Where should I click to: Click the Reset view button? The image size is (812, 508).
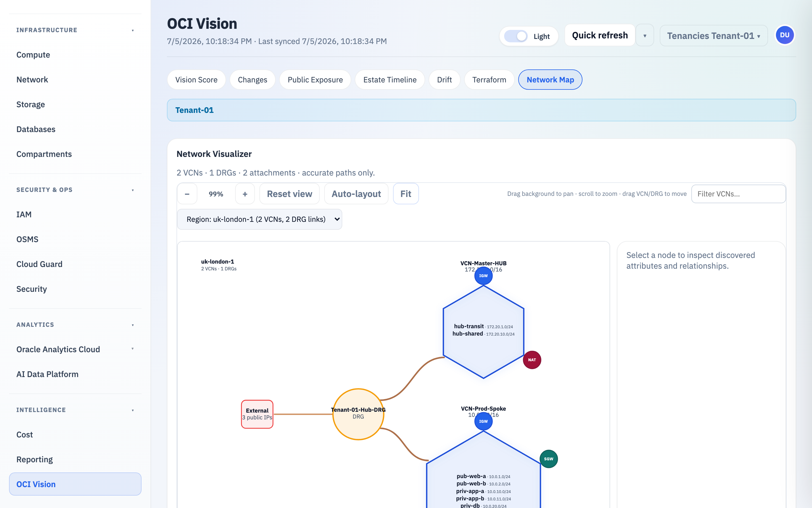[289, 194]
